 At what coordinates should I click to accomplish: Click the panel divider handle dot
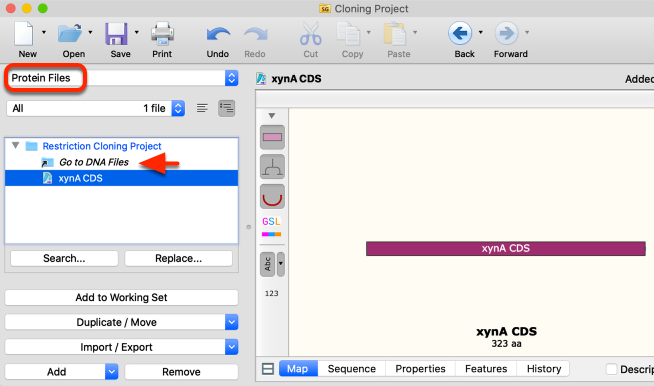[x=249, y=227]
